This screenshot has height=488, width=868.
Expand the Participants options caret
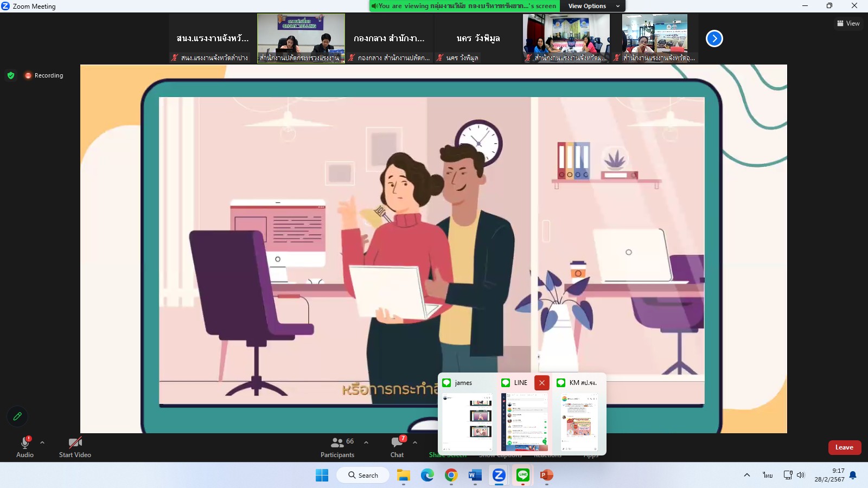click(x=366, y=442)
